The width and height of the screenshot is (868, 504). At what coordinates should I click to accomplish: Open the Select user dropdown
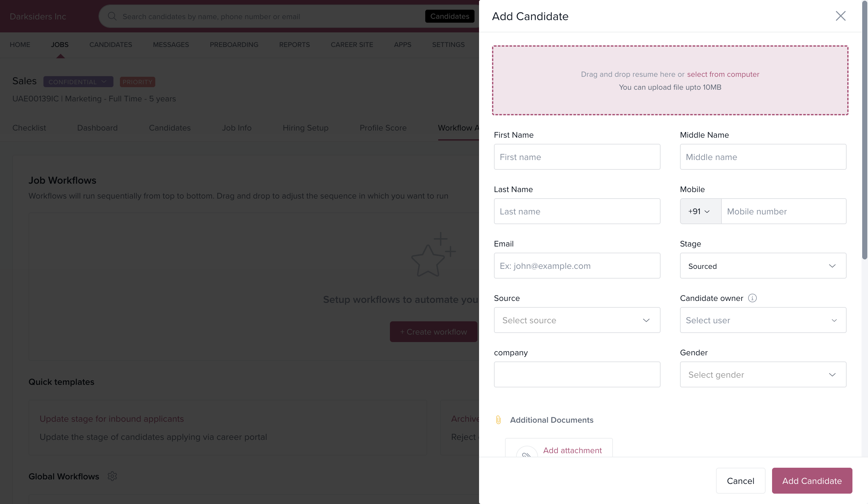763,320
